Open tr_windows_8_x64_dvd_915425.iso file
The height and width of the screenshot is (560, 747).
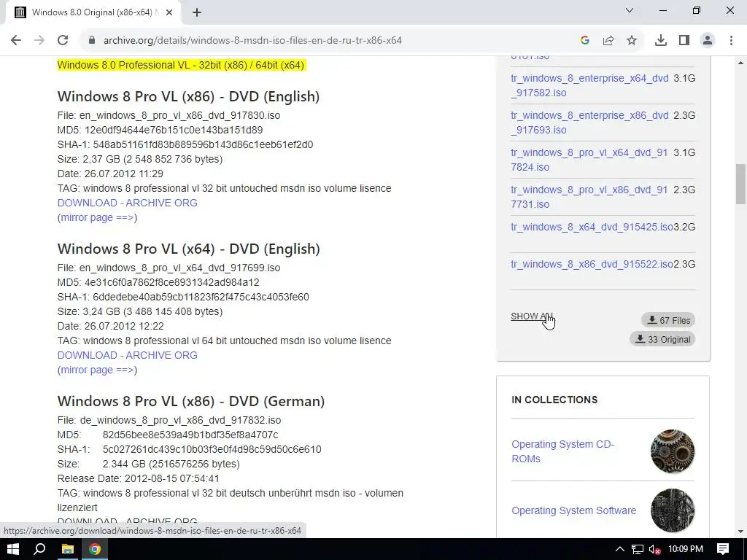coord(592,227)
